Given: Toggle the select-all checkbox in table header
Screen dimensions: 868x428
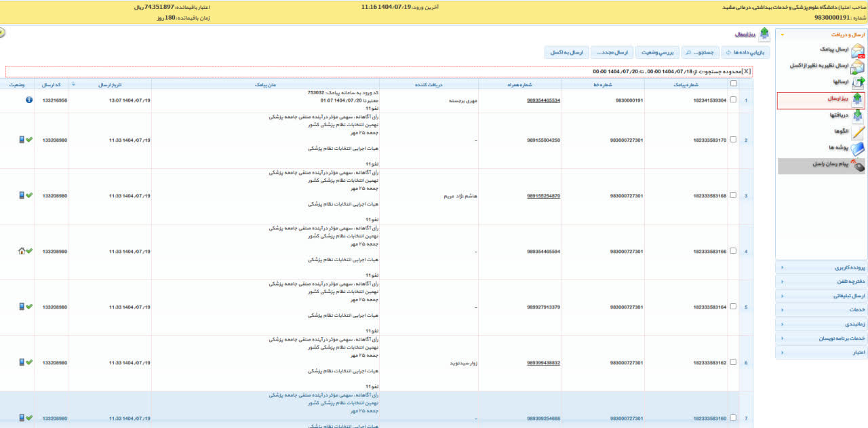Looking at the screenshot, I should click(x=732, y=84).
